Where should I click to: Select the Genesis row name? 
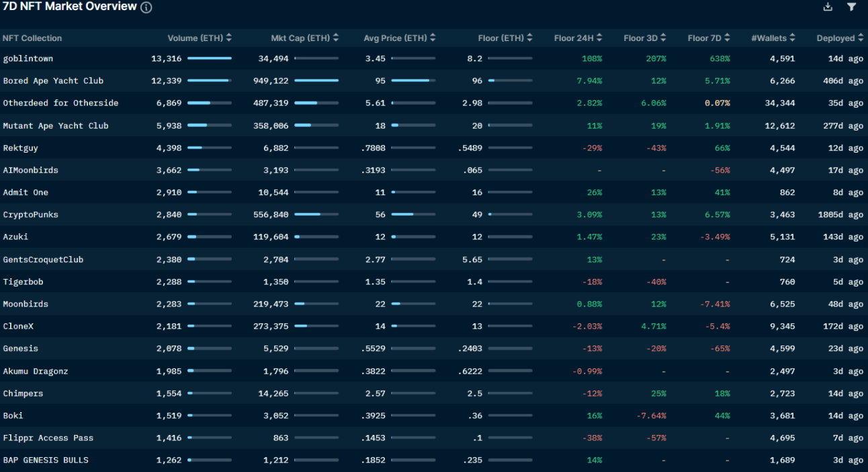tap(21, 348)
